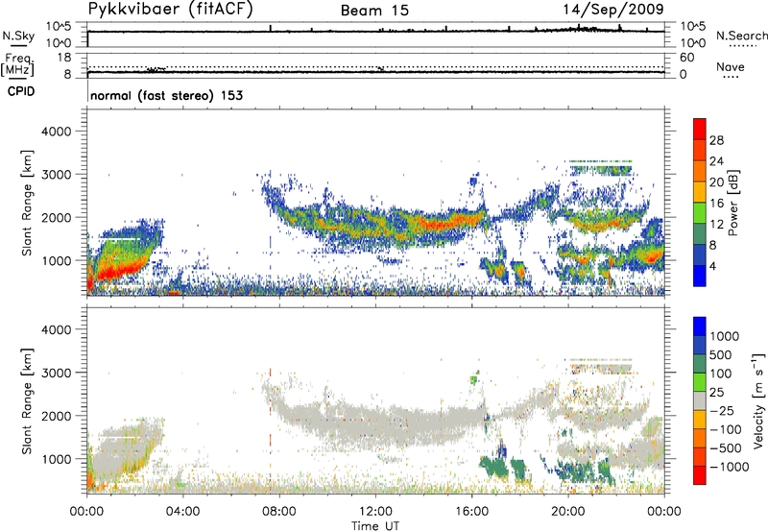Click the 4000 tick on the power panel axis
The width and height of the screenshot is (768, 532).
tap(57, 132)
